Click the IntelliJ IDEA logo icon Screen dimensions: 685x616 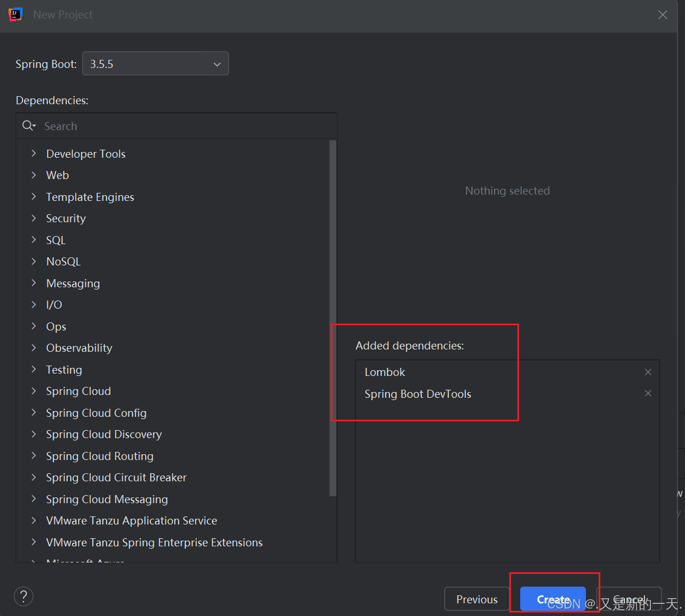point(16,14)
